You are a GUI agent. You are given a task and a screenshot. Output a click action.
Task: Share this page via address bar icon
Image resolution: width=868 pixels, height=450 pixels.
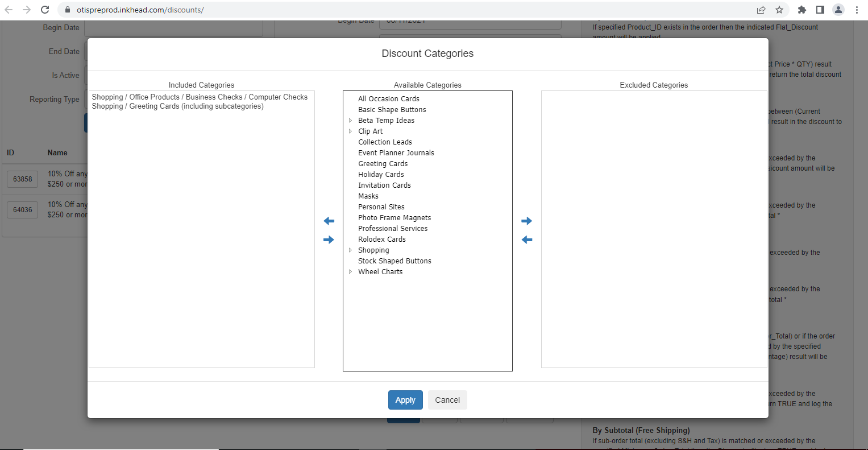click(761, 10)
